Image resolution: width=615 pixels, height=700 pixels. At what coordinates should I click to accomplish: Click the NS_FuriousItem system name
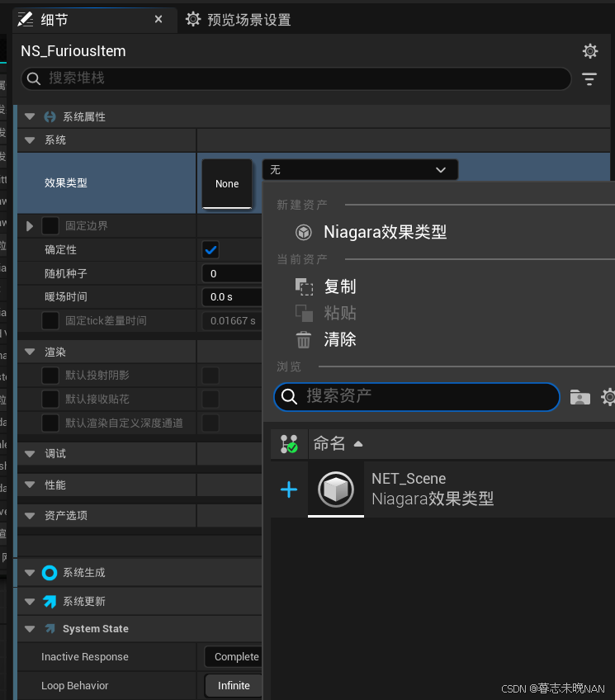(73, 51)
